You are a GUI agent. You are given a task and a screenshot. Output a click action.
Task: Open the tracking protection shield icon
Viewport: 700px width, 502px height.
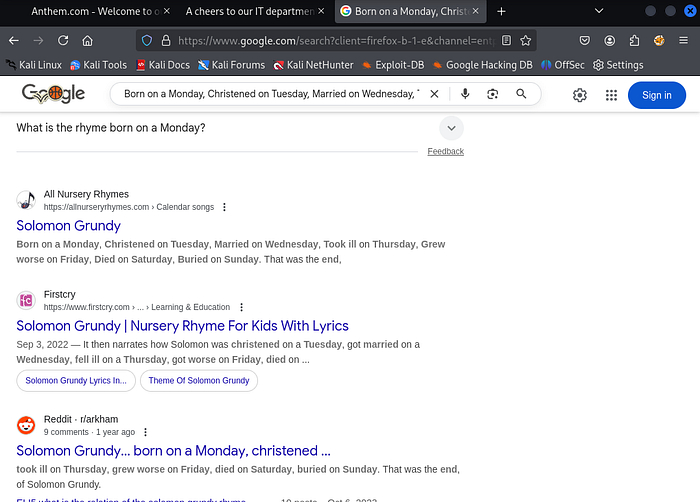click(x=147, y=41)
